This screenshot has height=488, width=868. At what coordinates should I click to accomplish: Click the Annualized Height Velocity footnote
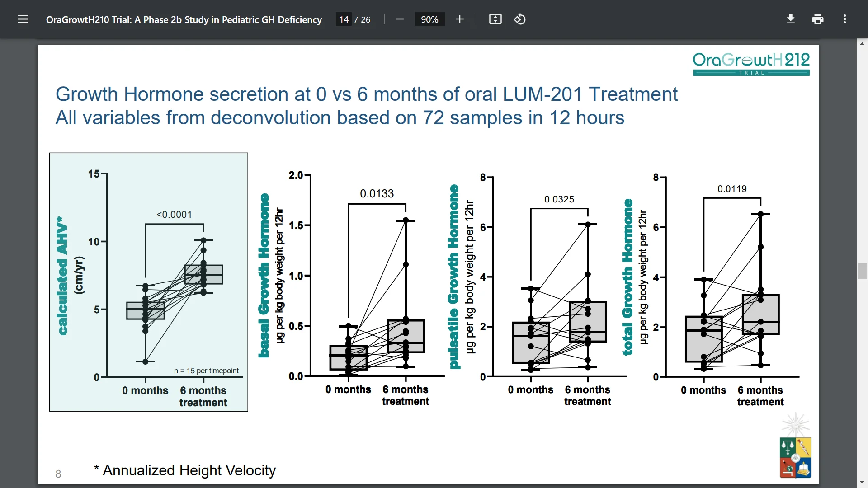tap(185, 470)
